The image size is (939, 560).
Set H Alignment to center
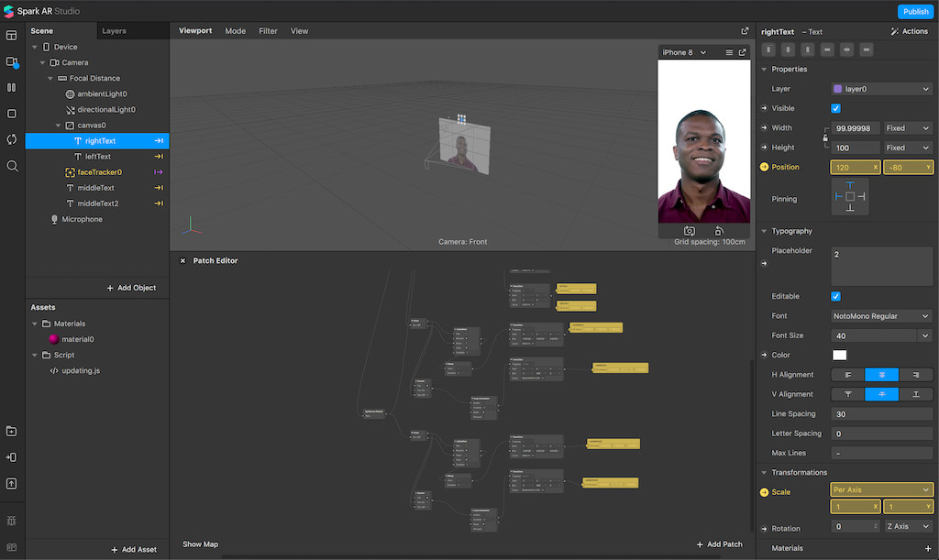pos(881,375)
